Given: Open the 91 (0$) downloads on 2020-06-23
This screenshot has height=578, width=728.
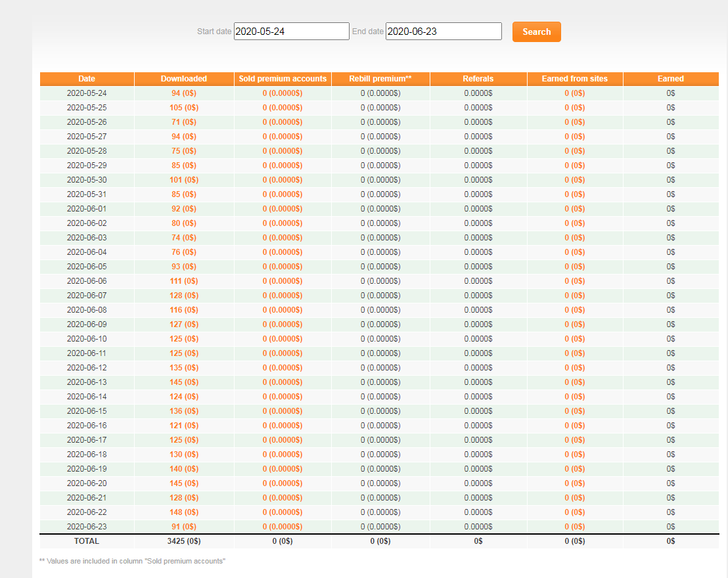Looking at the screenshot, I should click(x=184, y=527).
